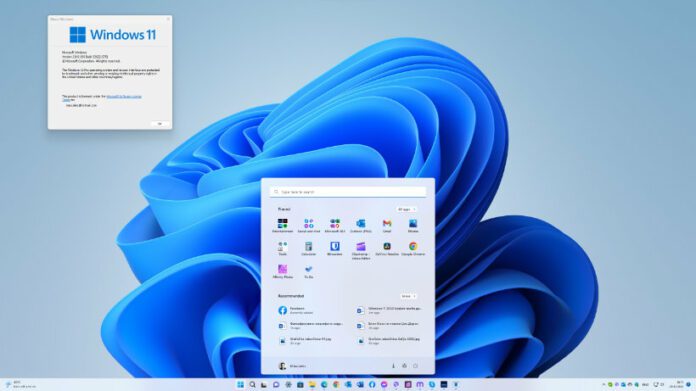Open Downloads folder shortcut beside power
The image size is (696, 391).
coord(393,366)
